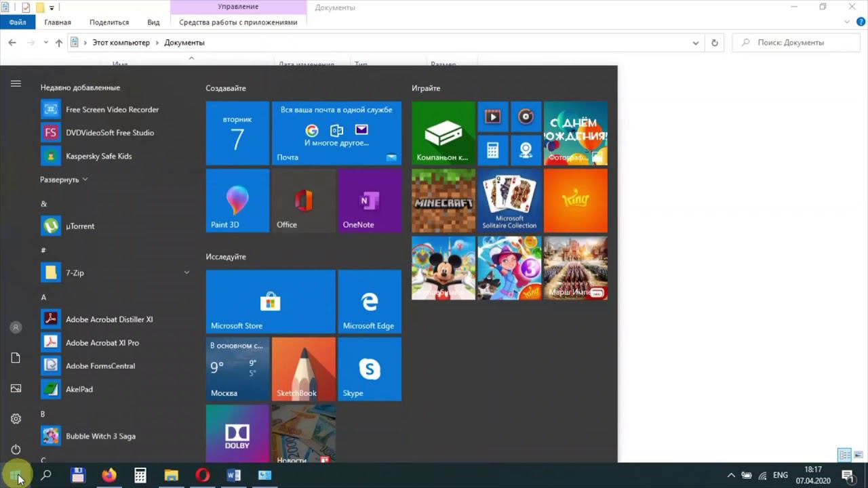The width and height of the screenshot is (868, 488).
Task: Launch the Minecraft tile
Action: point(443,201)
